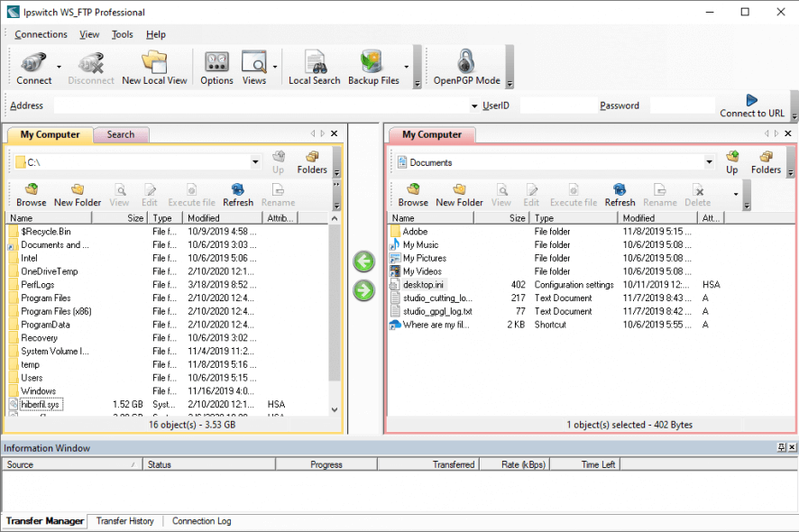Click Up icon in the right pane
Screen dimensions: 799x532
coord(732,162)
